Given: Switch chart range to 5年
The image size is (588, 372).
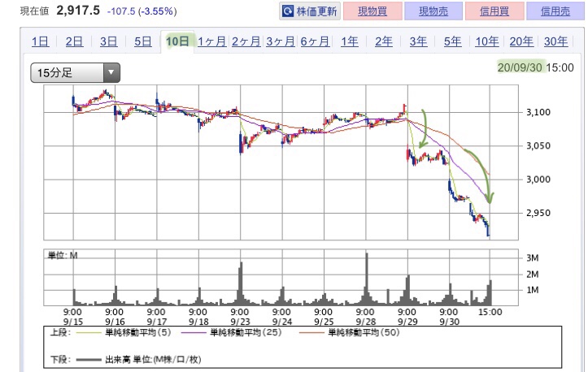Looking at the screenshot, I should [453, 41].
